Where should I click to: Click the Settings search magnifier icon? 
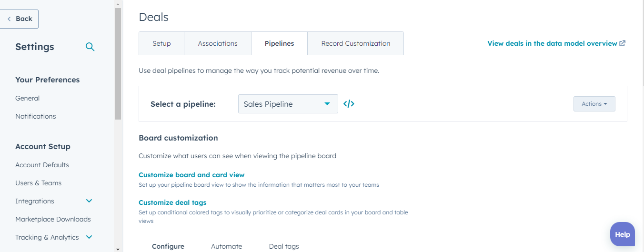(x=90, y=47)
